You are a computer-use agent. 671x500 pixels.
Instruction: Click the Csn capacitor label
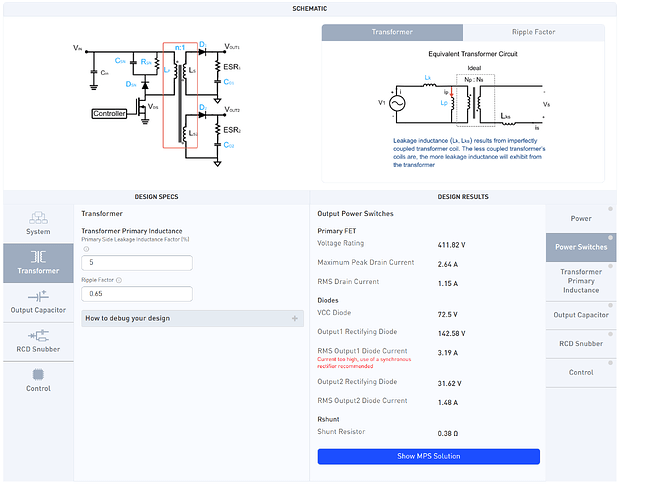click(x=120, y=61)
